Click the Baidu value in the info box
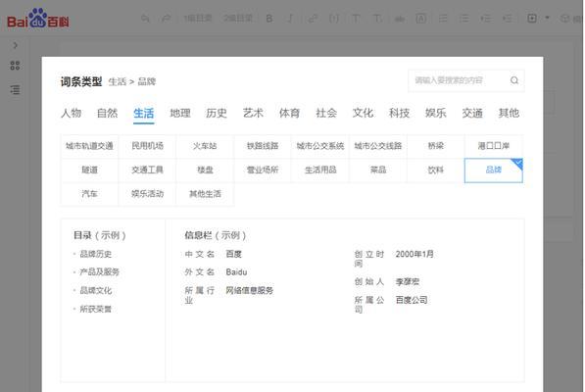This screenshot has width=585, height=392. click(236, 271)
